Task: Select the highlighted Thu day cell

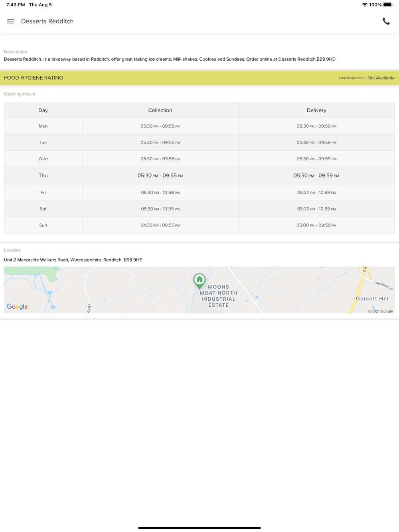Action: click(43, 175)
